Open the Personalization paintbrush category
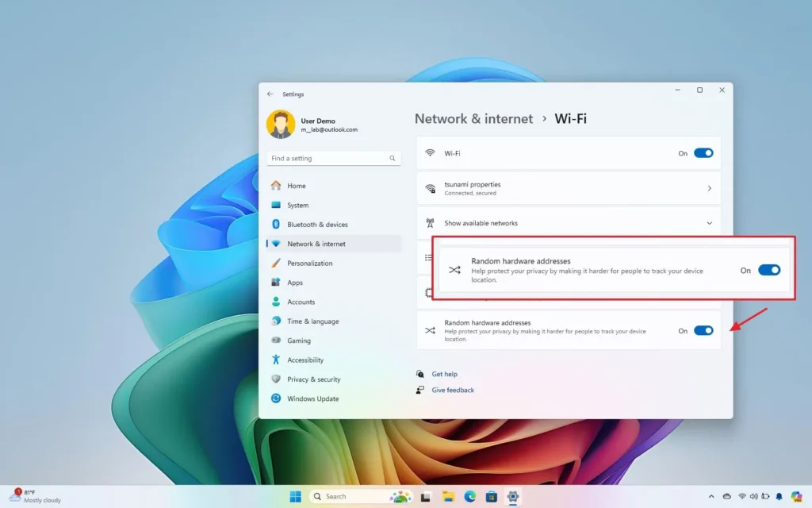The height and width of the screenshot is (508, 812). [334, 263]
